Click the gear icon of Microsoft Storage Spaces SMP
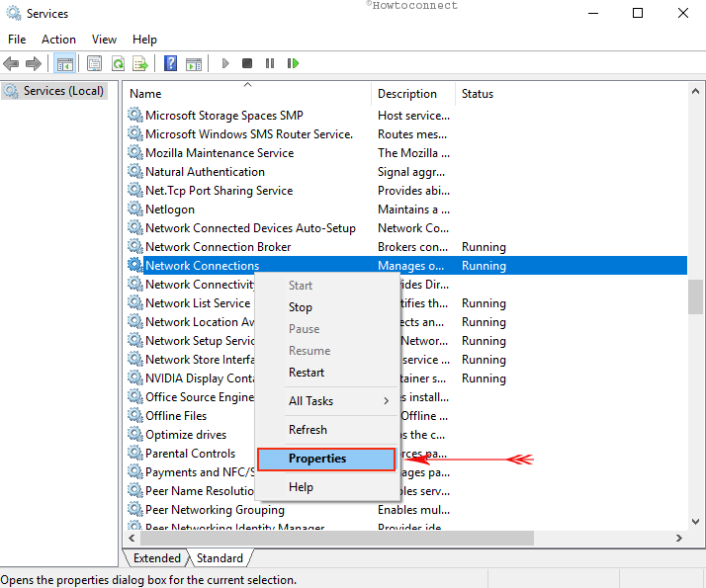Viewport: 706px width, 588px height. point(135,116)
